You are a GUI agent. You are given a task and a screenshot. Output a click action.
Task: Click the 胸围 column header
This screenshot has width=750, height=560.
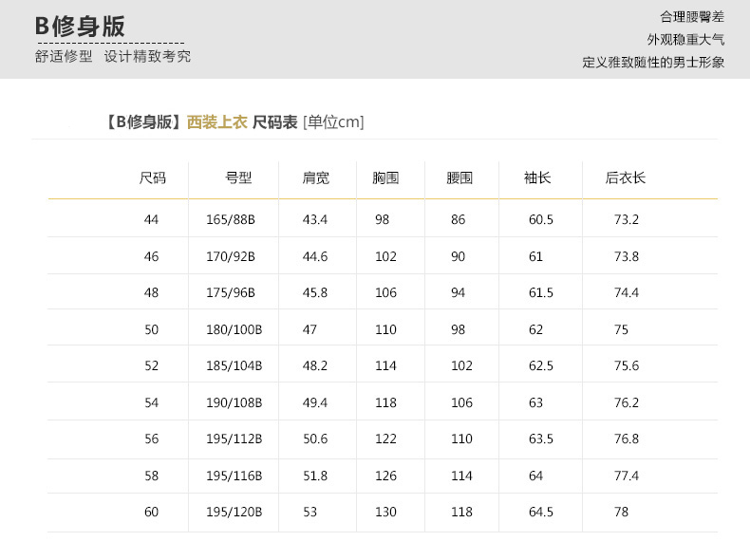385,177
